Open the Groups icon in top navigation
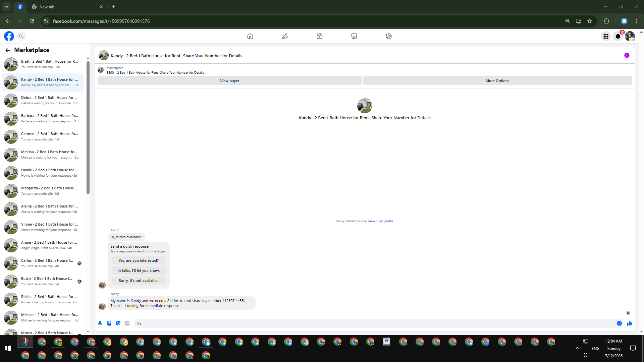The height and width of the screenshot is (362, 644). point(389,36)
